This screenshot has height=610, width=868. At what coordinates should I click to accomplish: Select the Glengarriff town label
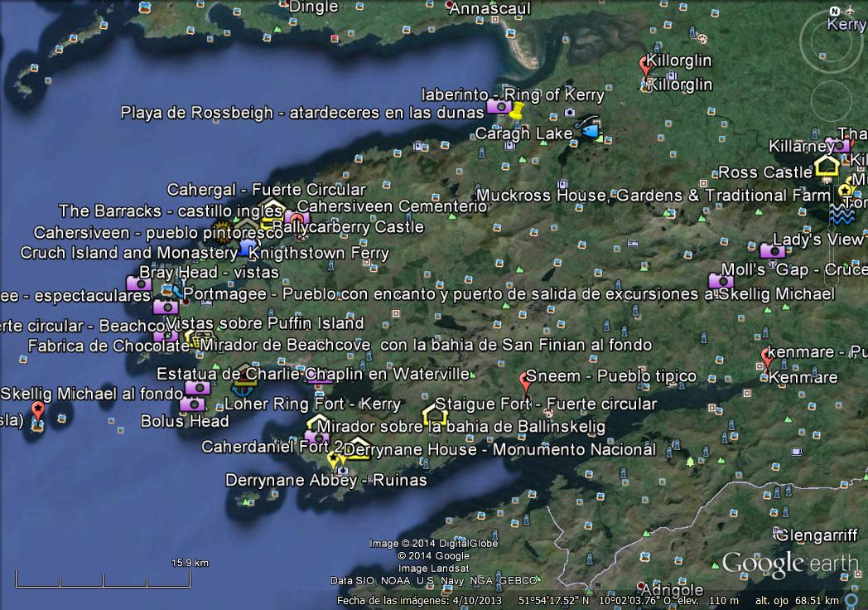[812, 535]
